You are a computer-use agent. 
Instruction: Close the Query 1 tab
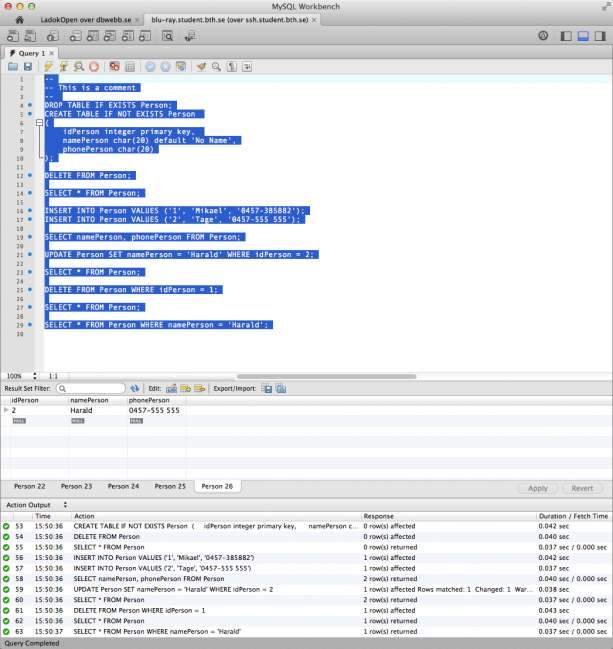point(52,53)
